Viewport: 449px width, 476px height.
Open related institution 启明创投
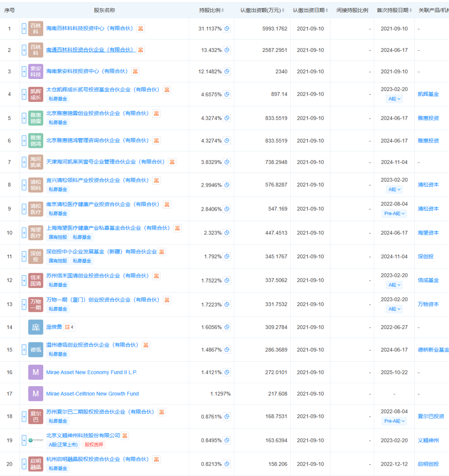click(x=428, y=464)
